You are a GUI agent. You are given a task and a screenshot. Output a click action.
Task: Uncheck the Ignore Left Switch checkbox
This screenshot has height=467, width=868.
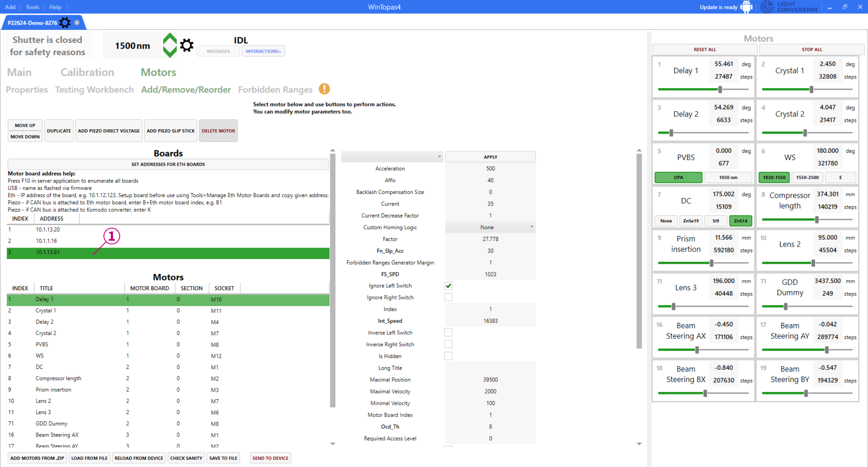coord(448,286)
